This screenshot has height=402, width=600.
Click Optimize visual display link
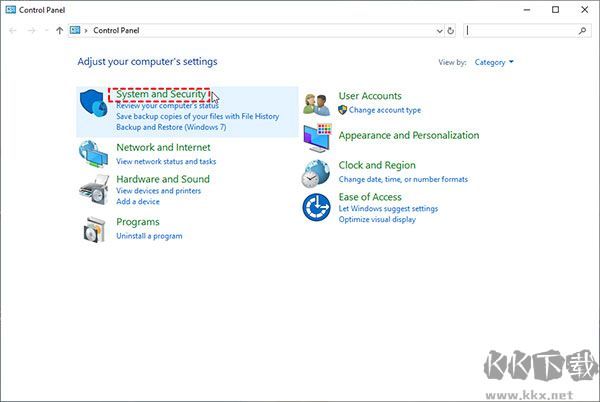(377, 220)
